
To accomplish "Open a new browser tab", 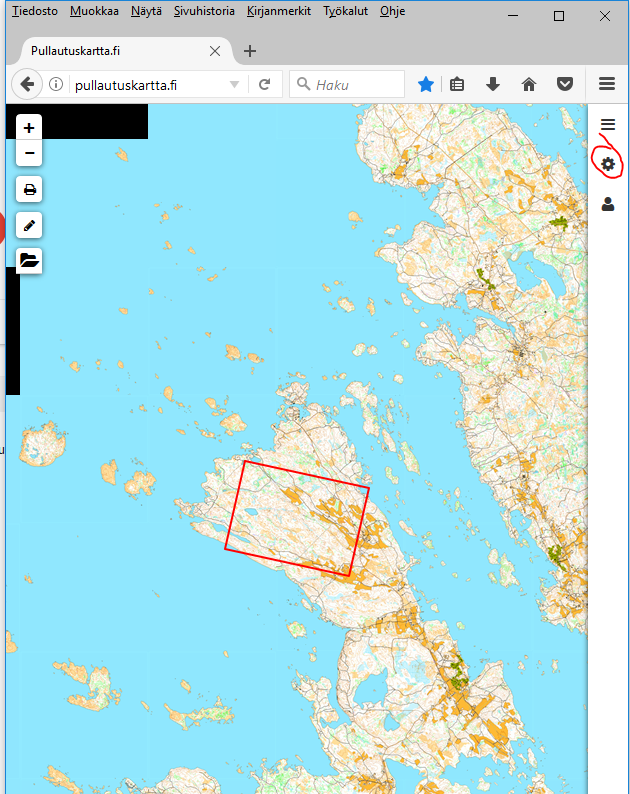I will 250,51.
